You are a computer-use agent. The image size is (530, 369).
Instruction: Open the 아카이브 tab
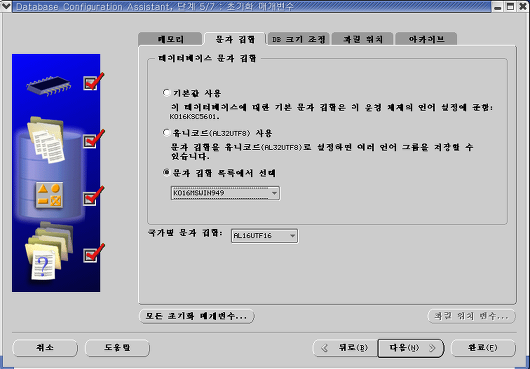pos(426,39)
